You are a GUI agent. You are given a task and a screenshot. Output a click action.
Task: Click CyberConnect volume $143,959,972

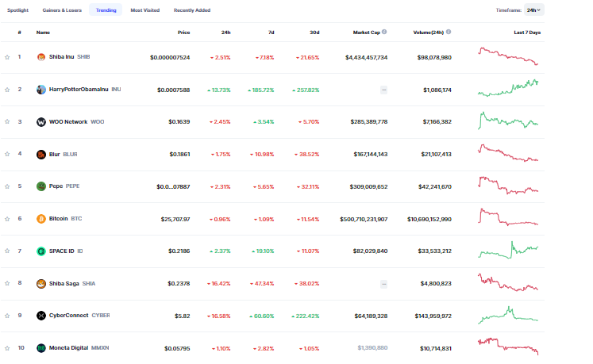click(433, 316)
